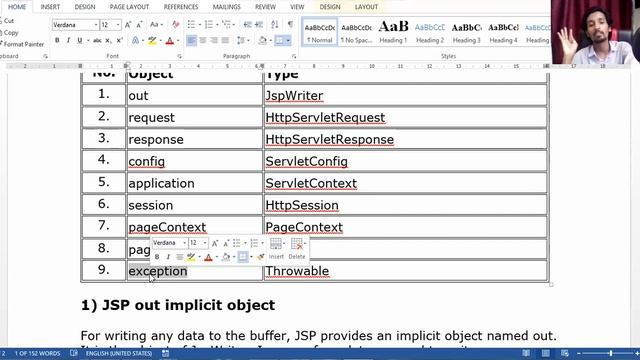Image resolution: width=640 pixels, height=360 pixels.
Task: Apply the Heading 1 style
Action: [x=393, y=32]
